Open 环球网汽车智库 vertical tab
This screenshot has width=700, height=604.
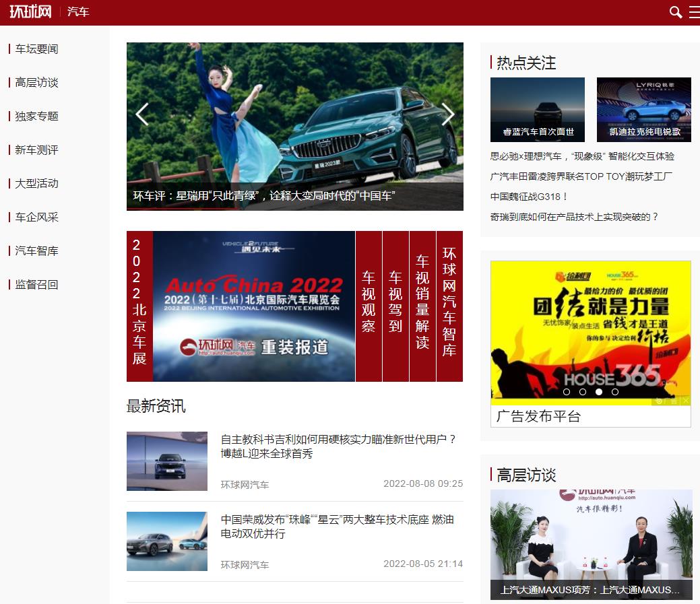[449, 306]
